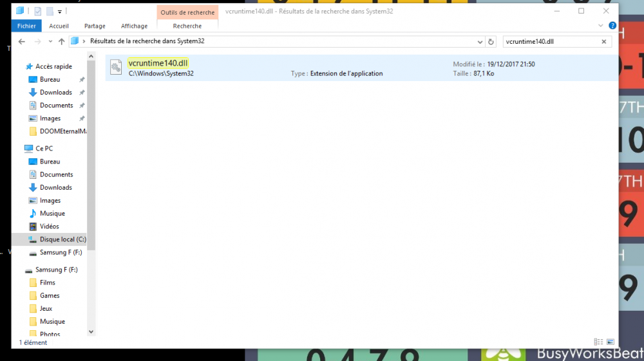Open Customize Quick Access Toolbar dropdown
This screenshot has height=361, width=644.
click(59, 12)
